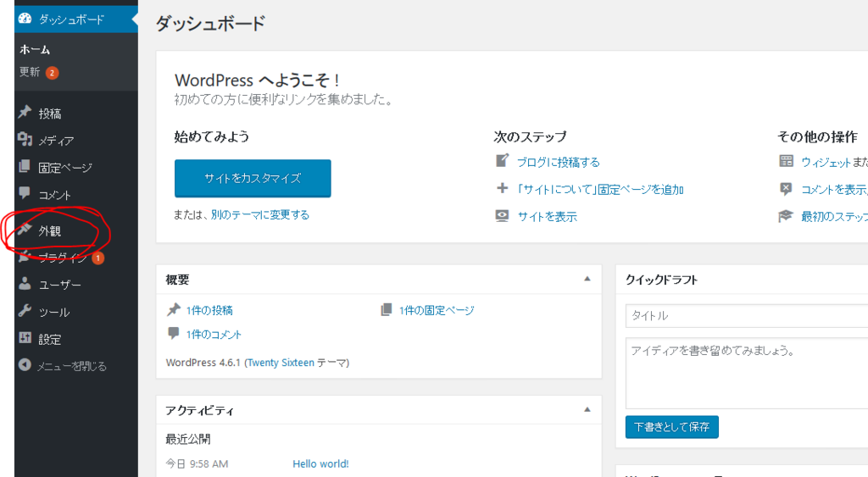Click the user icon beside ユーザー
The image size is (868, 477).
tap(25, 283)
